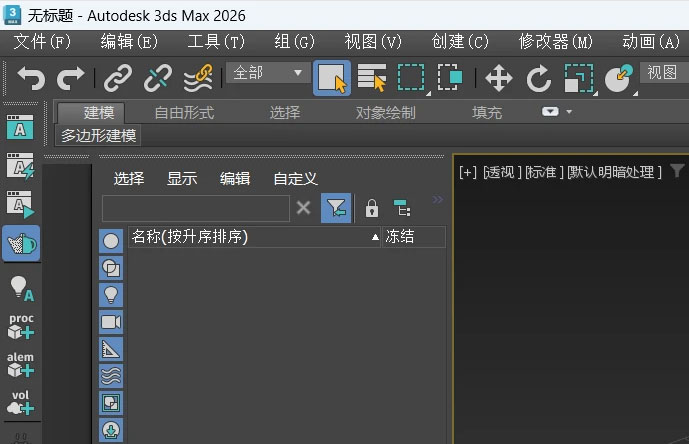Open scene explorer 选择 menu

(x=129, y=178)
